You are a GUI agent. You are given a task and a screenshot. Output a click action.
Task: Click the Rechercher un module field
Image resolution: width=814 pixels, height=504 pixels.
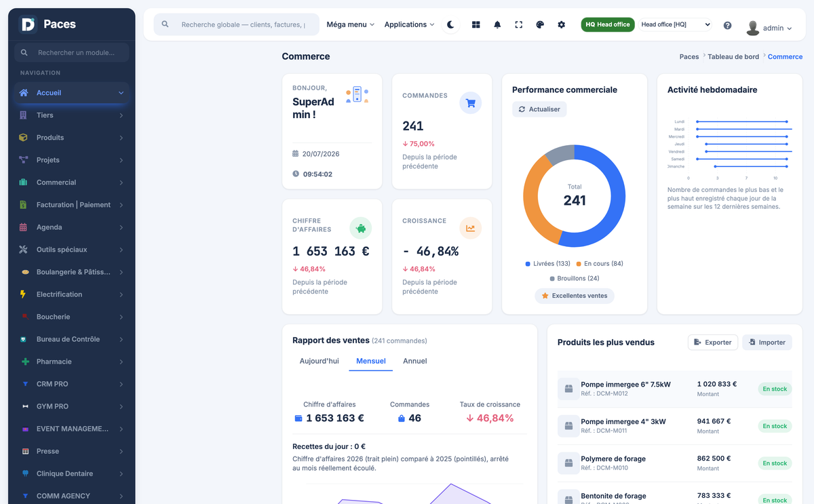(71, 52)
